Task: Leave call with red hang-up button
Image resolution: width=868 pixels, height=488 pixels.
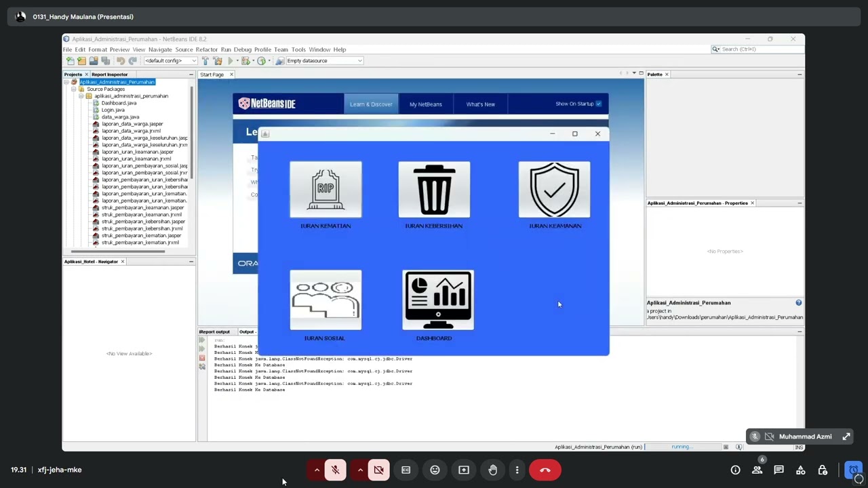Action: (x=545, y=470)
